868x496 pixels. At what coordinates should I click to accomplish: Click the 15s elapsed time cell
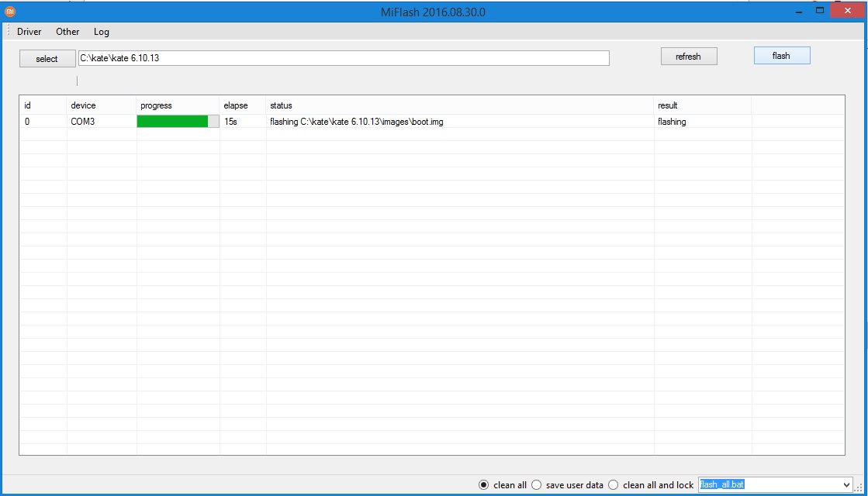click(x=243, y=121)
